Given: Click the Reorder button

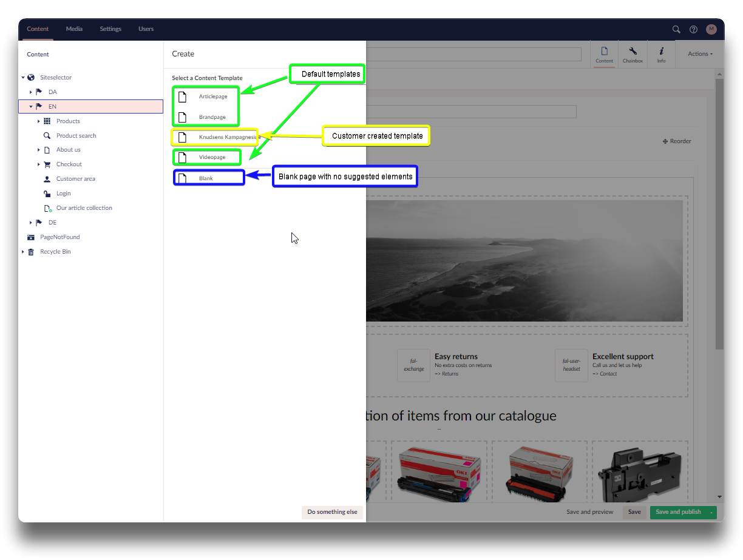Looking at the screenshot, I should (677, 141).
